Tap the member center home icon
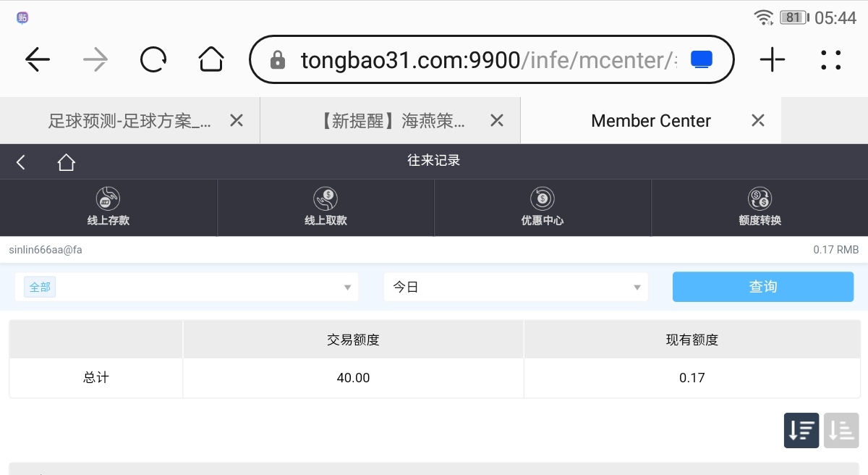Image resolution: width=868 pixels, height=475 pixels. 67,162
